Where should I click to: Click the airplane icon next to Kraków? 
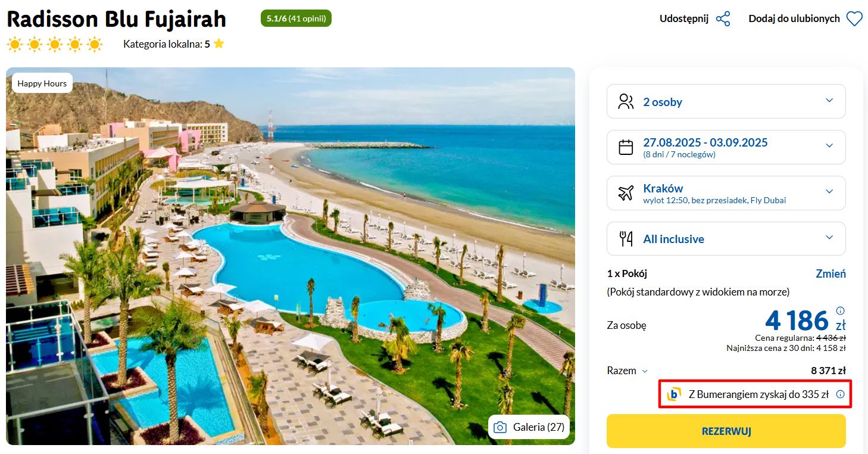[x=626, y=193]
